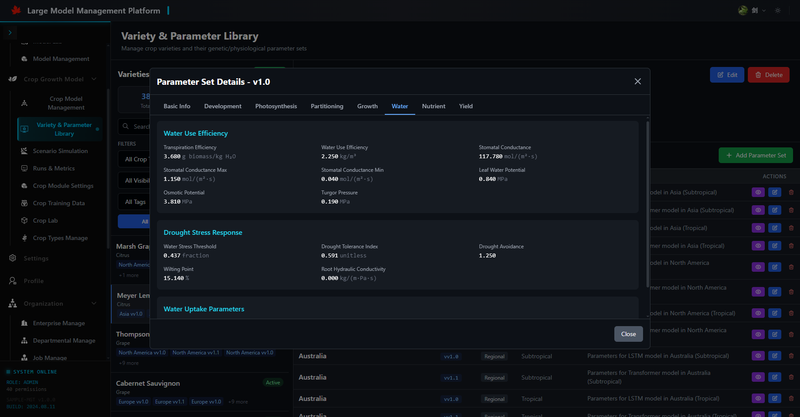Delete the Asia (Tropical) LSTM row
Screen dimensions: 800x417
(791, 228)
